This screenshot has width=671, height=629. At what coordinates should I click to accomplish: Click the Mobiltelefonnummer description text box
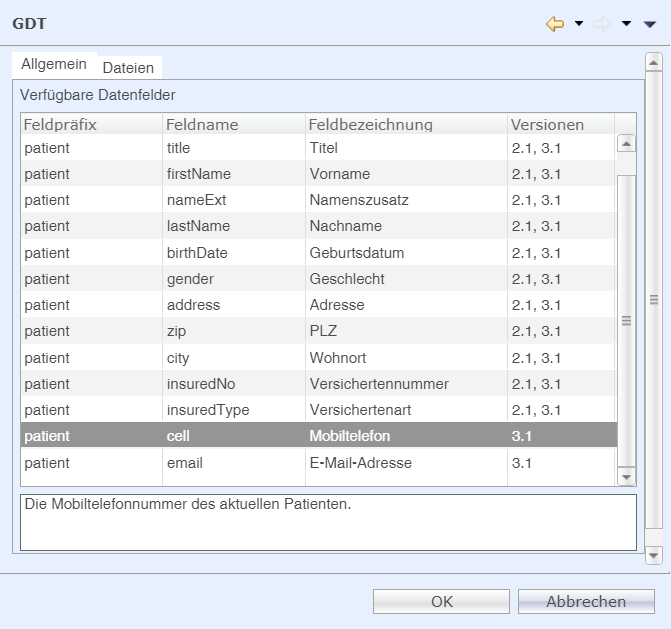pyautogui.click(x=328, y=521)
